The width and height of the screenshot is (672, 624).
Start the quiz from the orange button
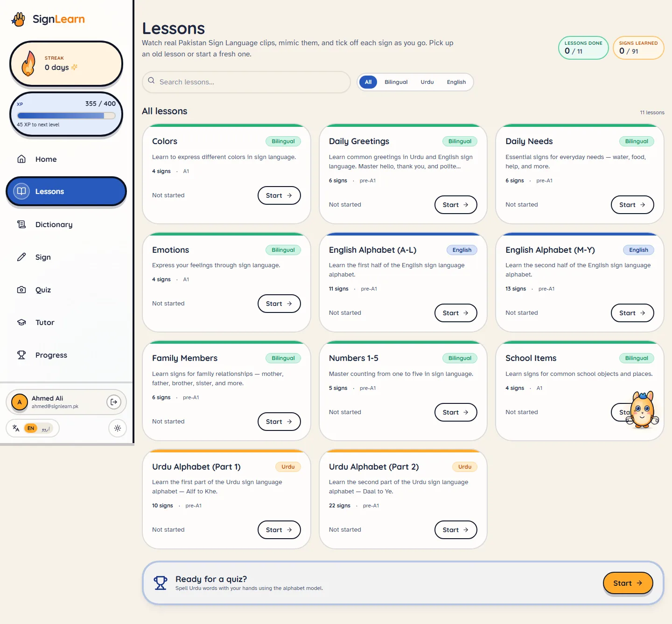(628, 583)
